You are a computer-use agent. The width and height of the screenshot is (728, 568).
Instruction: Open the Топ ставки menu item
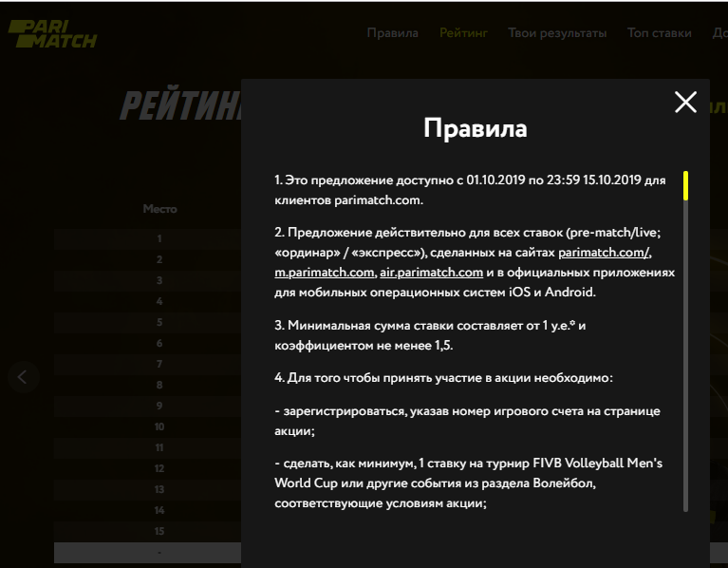pyautogui.click(x=660, y=33)
